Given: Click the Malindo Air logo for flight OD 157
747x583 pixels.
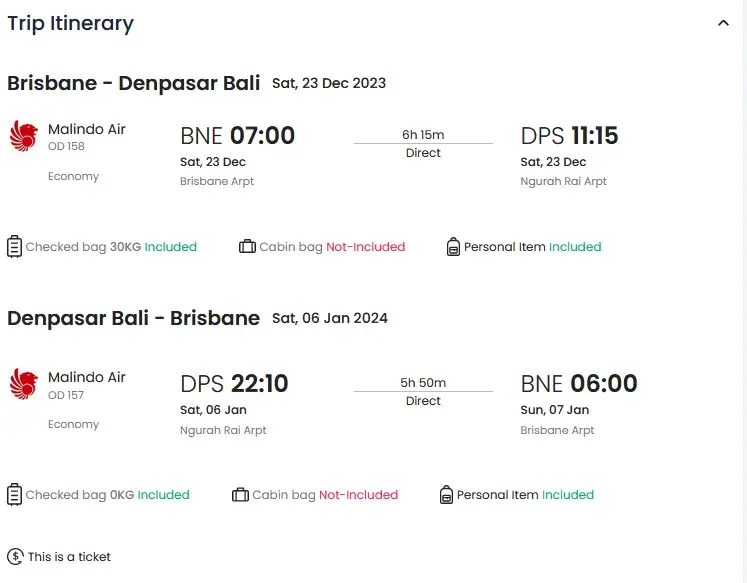Looking at the screenshot, I should (23, 384).
